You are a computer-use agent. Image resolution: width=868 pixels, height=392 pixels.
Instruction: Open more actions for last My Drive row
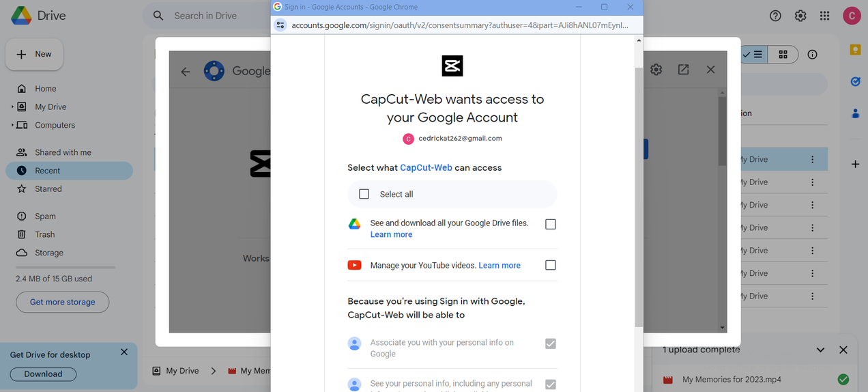click(x=812, y=296)
